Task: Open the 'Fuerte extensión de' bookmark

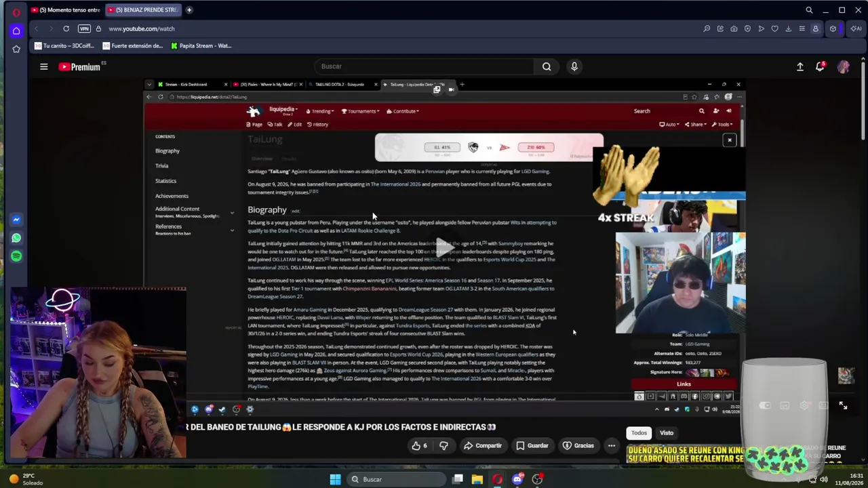Action: point(132,46)
